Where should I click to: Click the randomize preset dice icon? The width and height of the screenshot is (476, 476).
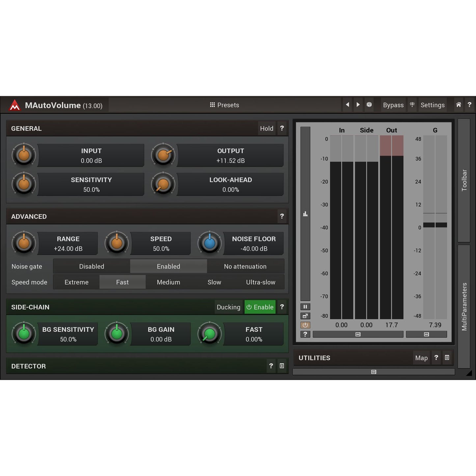369,105
